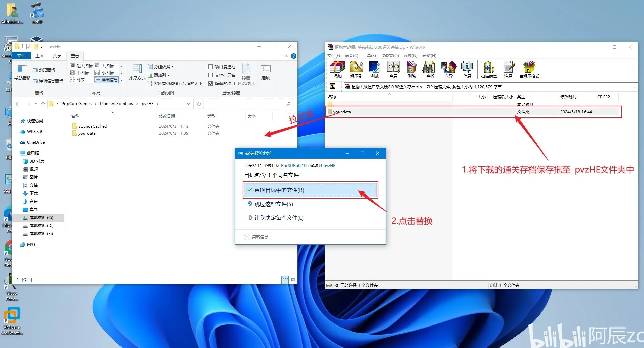Toggle File name extensions (文件扩展名) checkbox

pos(211,75)
